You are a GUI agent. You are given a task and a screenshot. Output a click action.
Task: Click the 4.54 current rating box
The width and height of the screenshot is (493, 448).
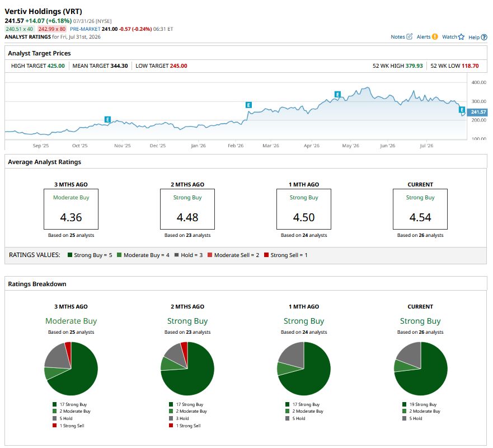tap(420, 209)
